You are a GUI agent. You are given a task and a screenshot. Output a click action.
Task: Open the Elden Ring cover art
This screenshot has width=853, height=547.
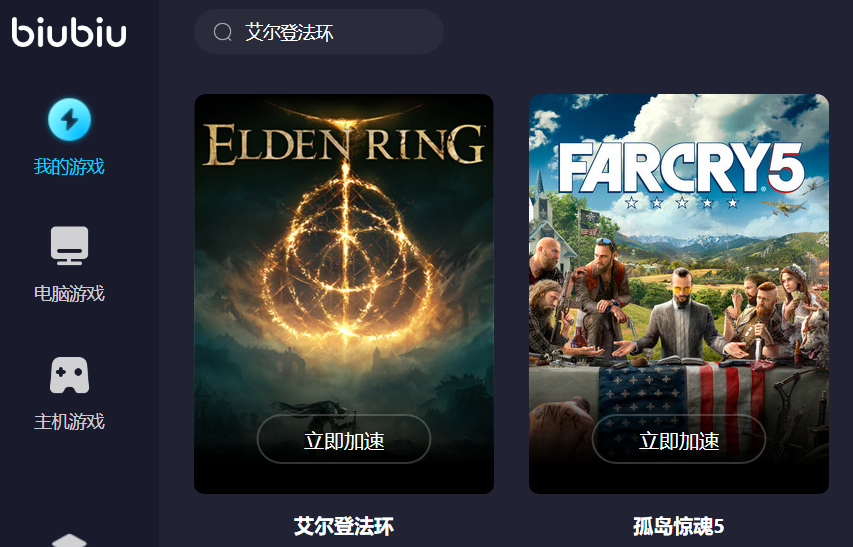click(344, 294)
